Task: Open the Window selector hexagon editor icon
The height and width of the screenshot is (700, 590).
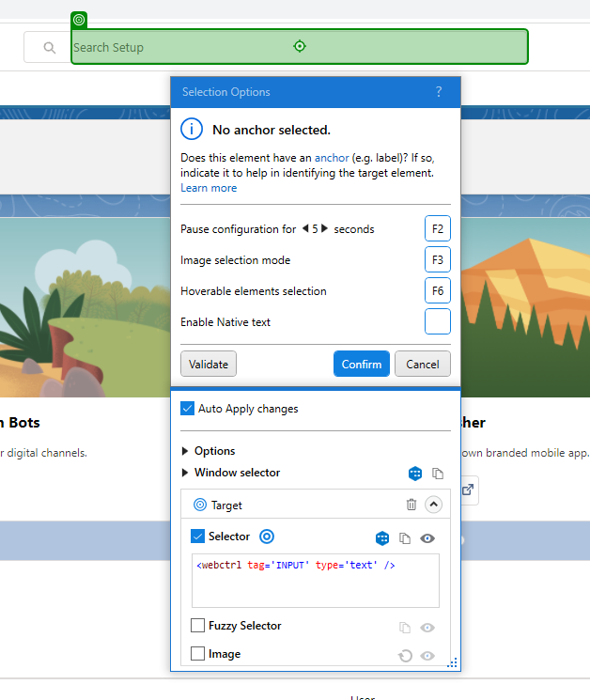Action: coord(415,474)
